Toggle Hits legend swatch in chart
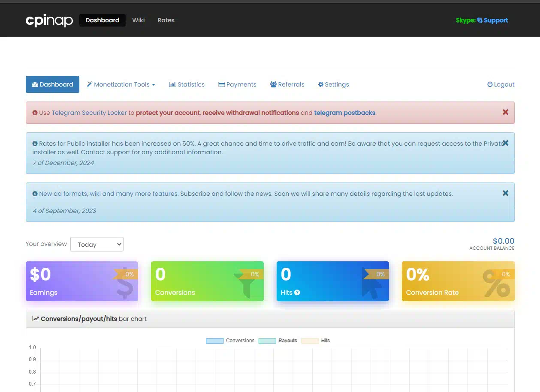The height and width of the screenshot is (392, 540). pos(310,341)
